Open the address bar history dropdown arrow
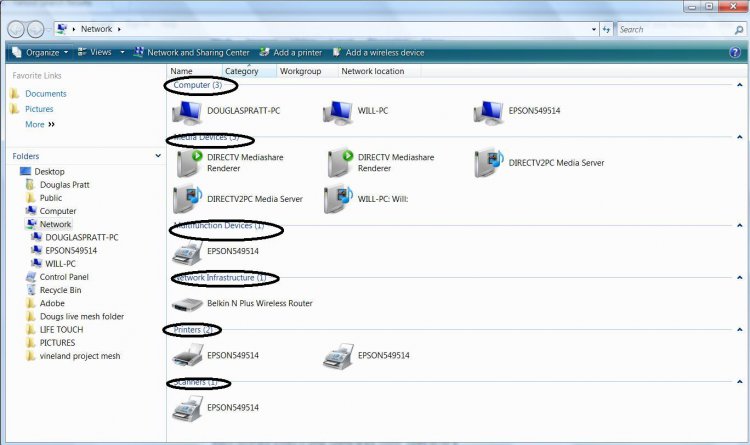 click(x=594, y=29)
